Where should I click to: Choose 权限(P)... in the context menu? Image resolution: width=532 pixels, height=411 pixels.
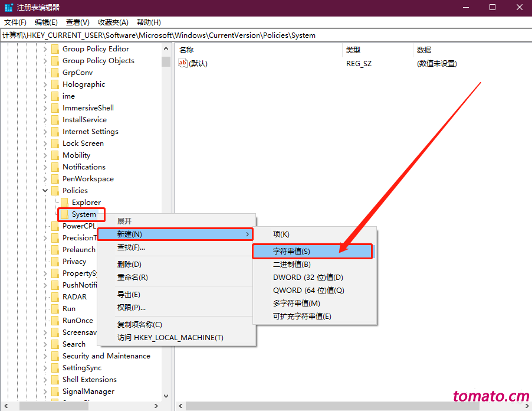pyautogui.click(x=175, y=308)
